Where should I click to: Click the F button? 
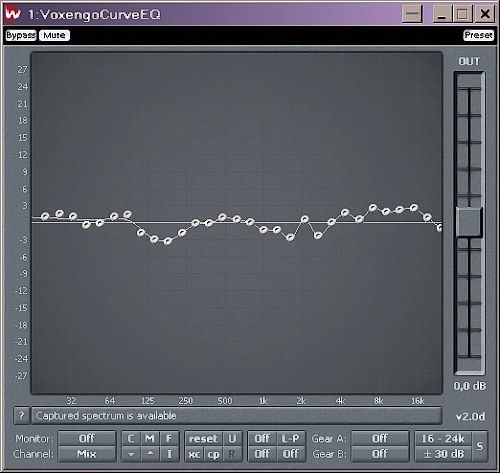tap(169, 438)
